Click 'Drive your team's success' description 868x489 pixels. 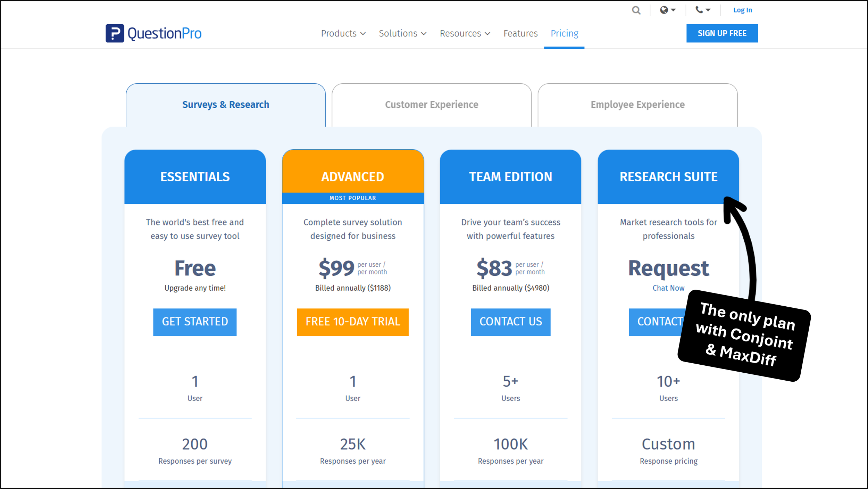point(510,229)
